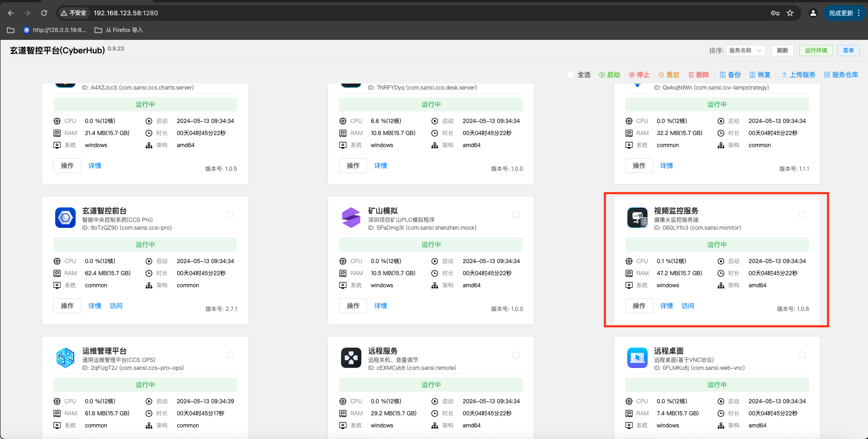
Task: Open 服务仓库 service repository
Action: tap(841, 75)
